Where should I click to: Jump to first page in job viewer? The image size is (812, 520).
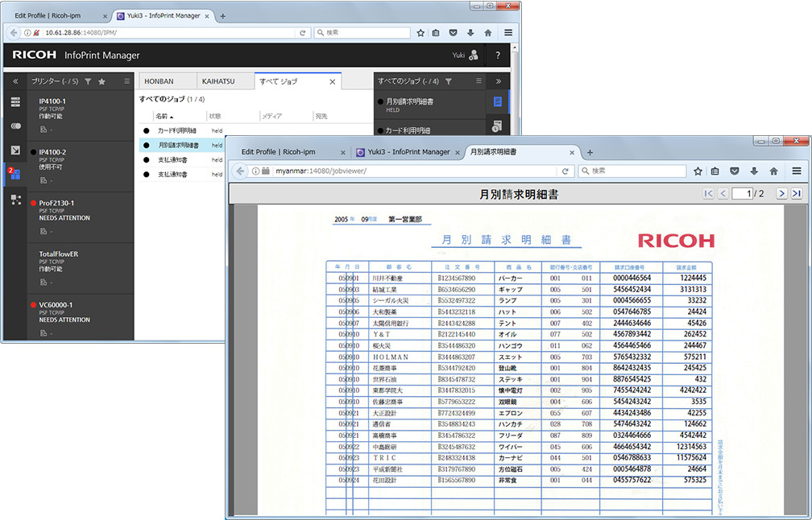(708, 193)
